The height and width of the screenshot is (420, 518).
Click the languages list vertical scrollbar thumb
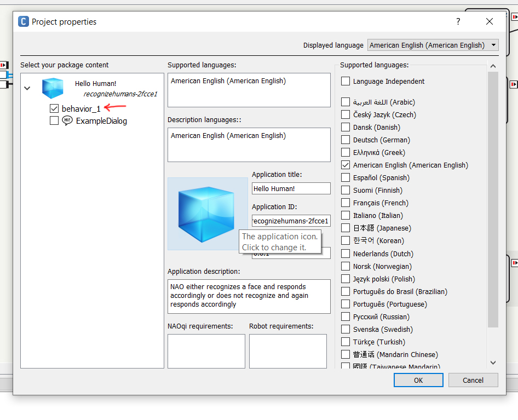[x=493, y=199]
